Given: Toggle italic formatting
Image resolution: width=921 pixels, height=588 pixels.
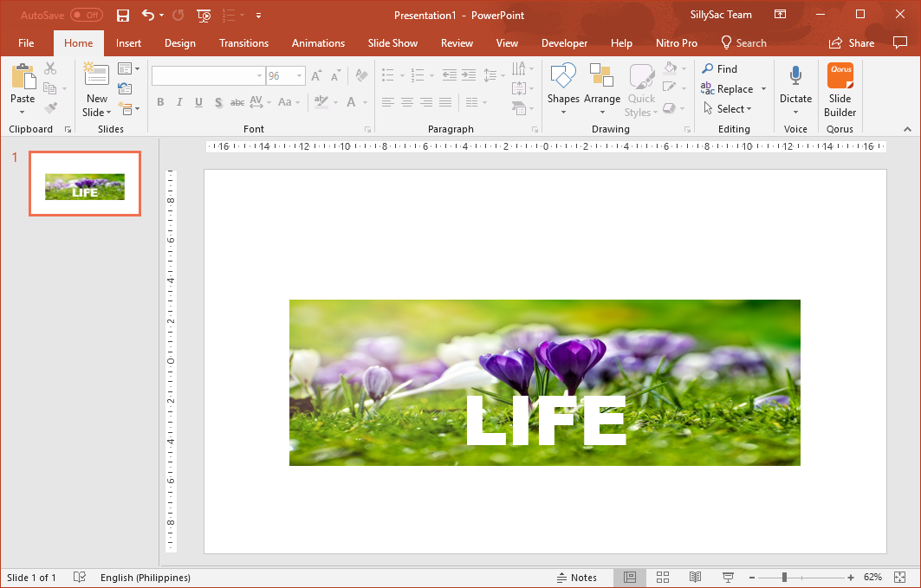Looking at the screenshot, I should tap(179, 102).
